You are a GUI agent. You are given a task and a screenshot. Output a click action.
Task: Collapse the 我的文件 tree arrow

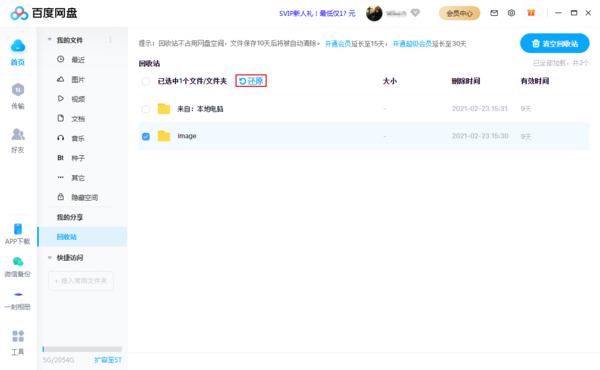50,39
